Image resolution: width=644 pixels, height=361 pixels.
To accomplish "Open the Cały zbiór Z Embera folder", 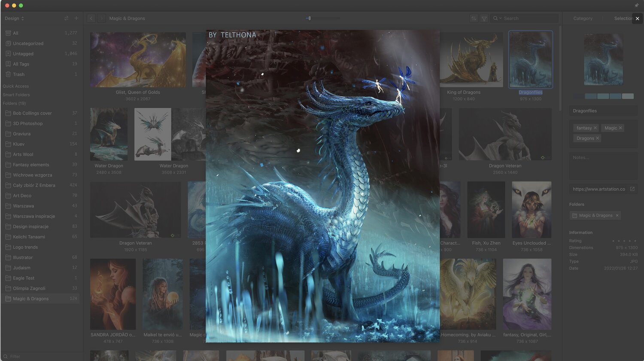I will click(x=40, y=185).
